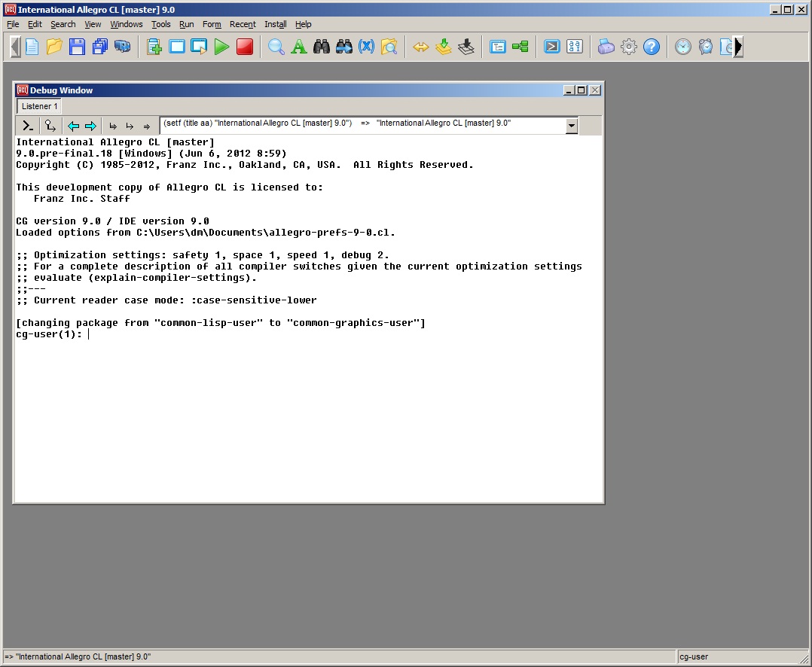Screen dimensions: 812x667
Task: Click the green Run Project play icon
Action: (221, 47)
